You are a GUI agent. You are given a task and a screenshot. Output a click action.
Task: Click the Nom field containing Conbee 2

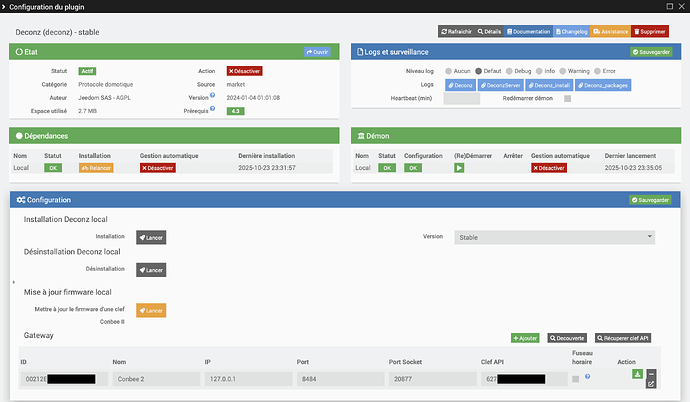coord(156,379)
